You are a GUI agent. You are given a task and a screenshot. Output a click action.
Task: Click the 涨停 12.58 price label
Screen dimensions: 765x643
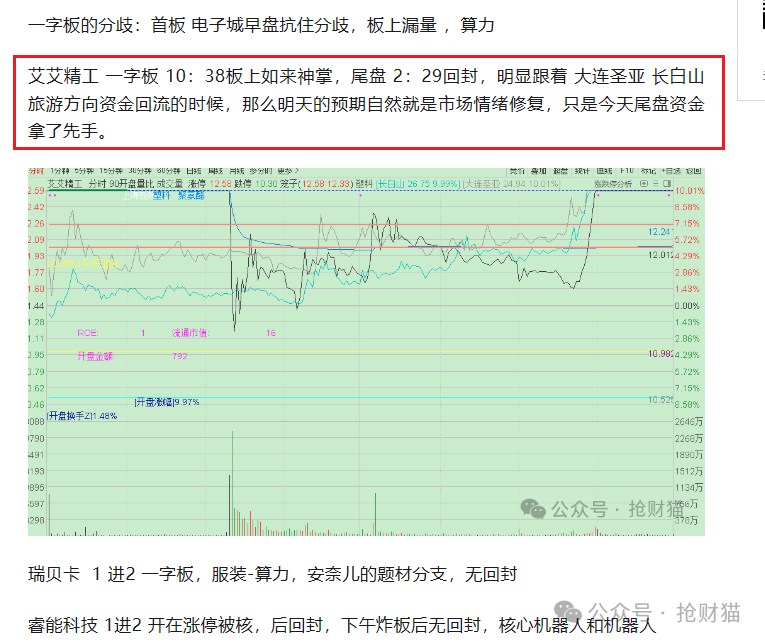tap(210, 184)
